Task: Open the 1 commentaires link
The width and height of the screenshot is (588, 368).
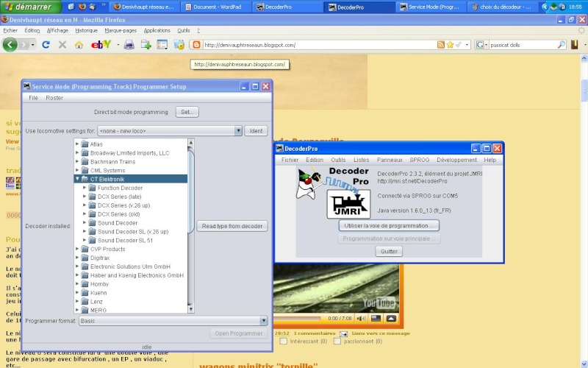Action: pyautogui.click(x=315, y=333)
